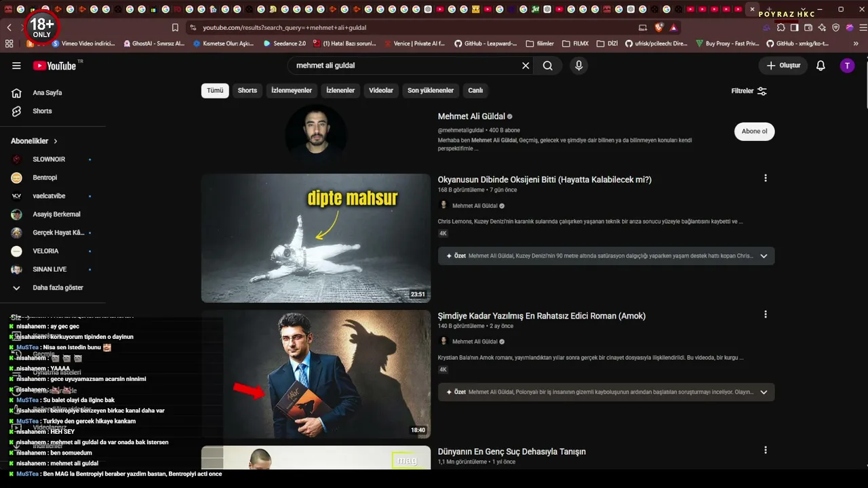Go to the YouTube home logo
The image size is (868, 488).
[54, 66]
